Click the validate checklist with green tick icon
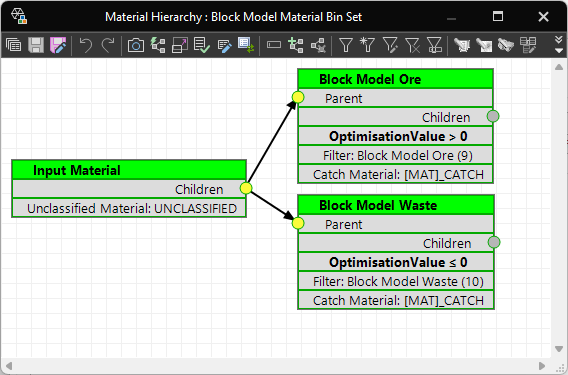 tap(201, 45)
